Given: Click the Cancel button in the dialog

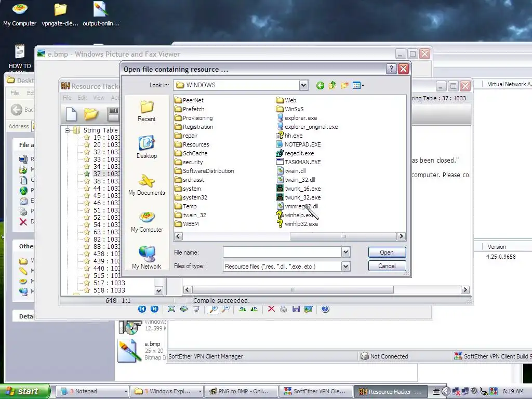Looking at the screenshot, I should pos(387,266).
